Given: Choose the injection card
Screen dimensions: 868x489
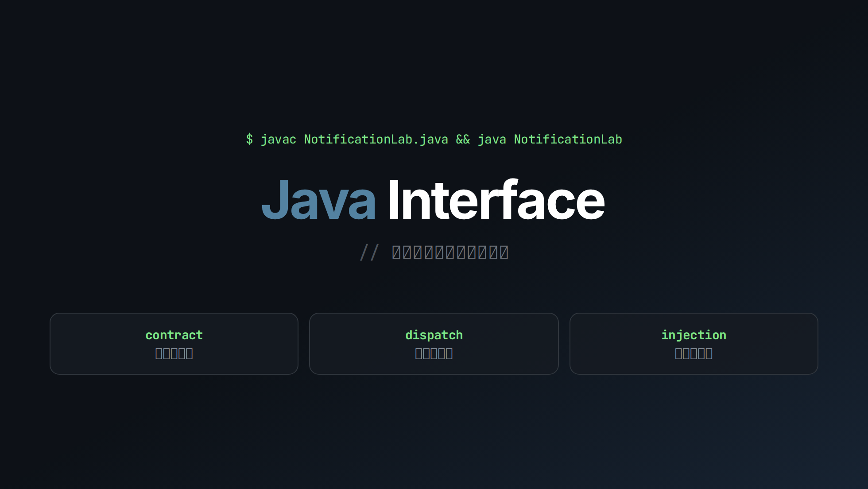Looking at the screenshot, I should click(x=694, y=344).
